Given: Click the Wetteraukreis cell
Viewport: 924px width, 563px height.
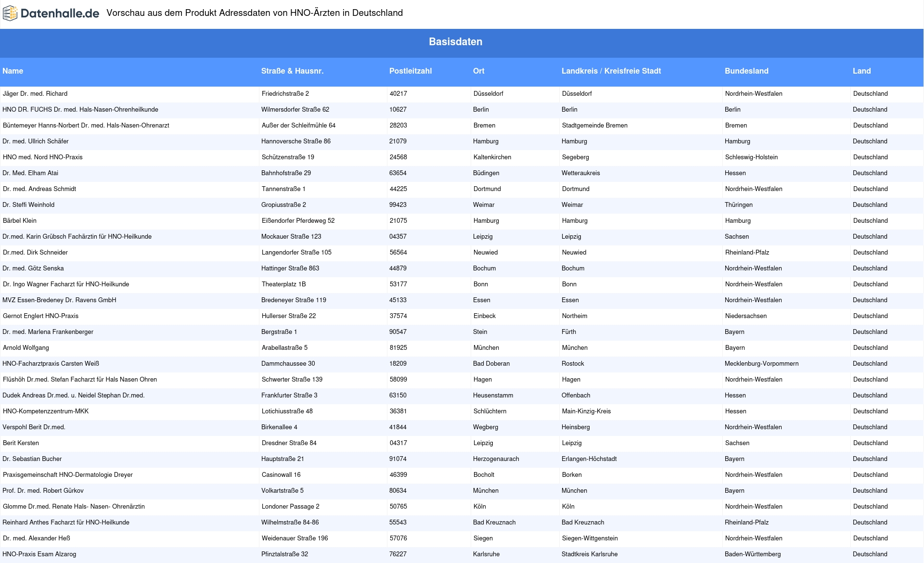Looking at the screenshot, I should point(581,173).
